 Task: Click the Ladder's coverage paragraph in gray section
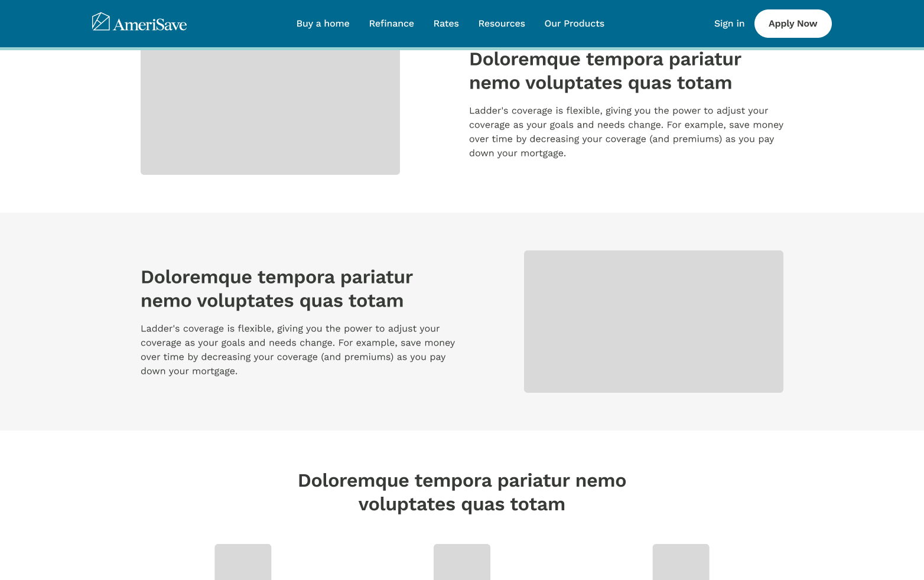click(298, 350)
